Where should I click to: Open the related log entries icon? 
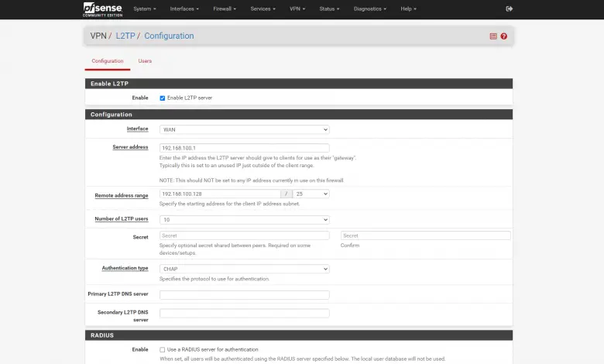point(493,36)
